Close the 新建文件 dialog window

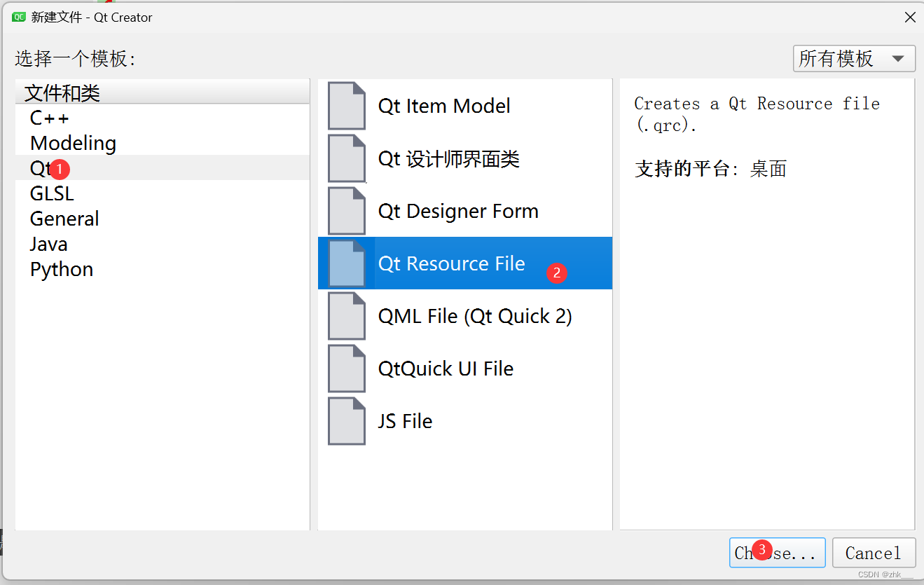tap(910, 18)
